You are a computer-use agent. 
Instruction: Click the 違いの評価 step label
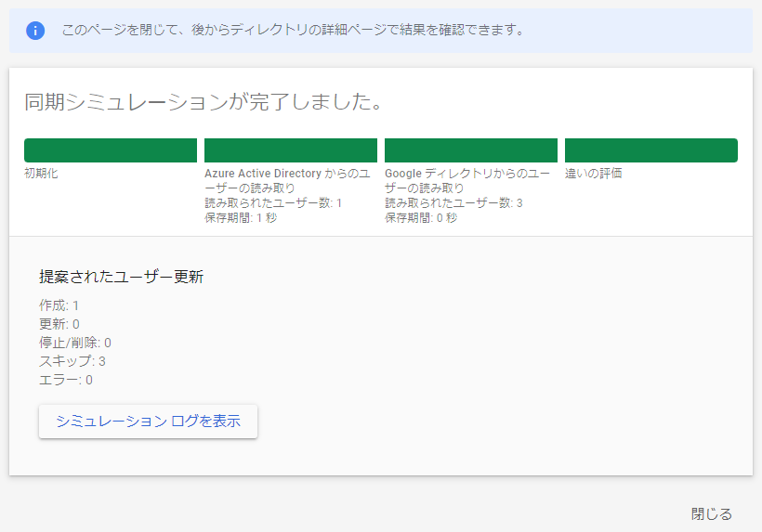click(594, 174)
